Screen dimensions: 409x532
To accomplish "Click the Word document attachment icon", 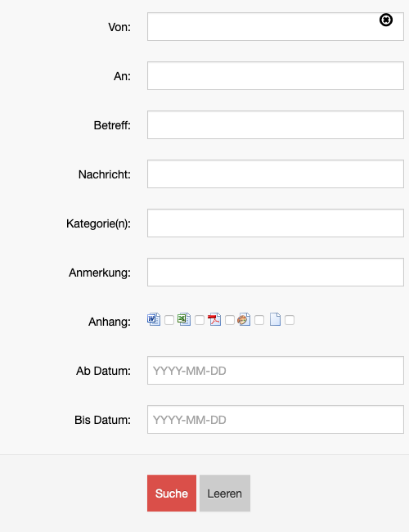I will pos(154,319).
